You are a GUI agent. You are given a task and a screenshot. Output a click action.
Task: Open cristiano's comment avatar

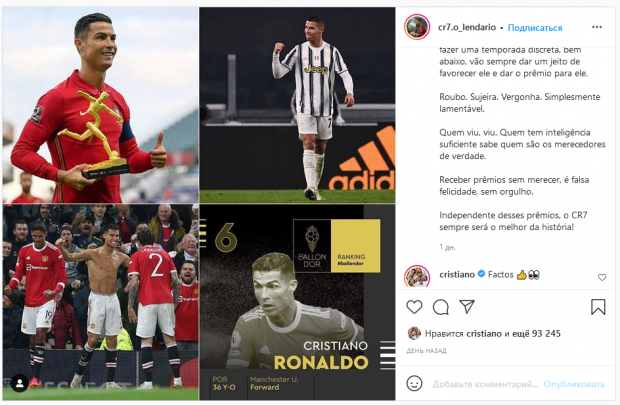[417, 276]
